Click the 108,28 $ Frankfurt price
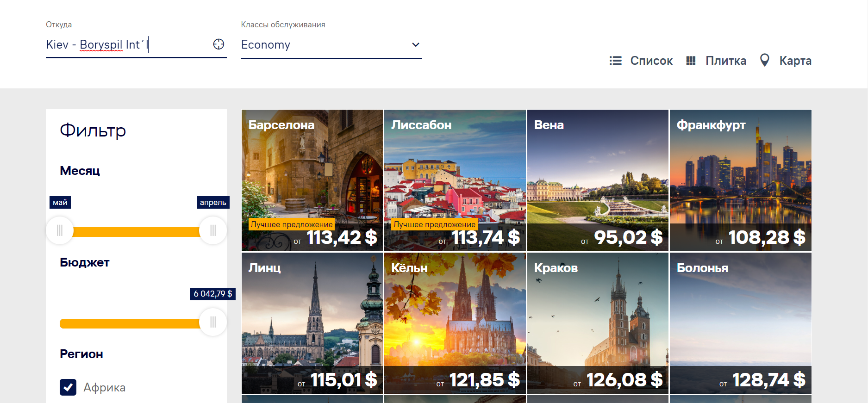This screenshot has height=403, width=868. pyautogui.click(x=767, y=237)
